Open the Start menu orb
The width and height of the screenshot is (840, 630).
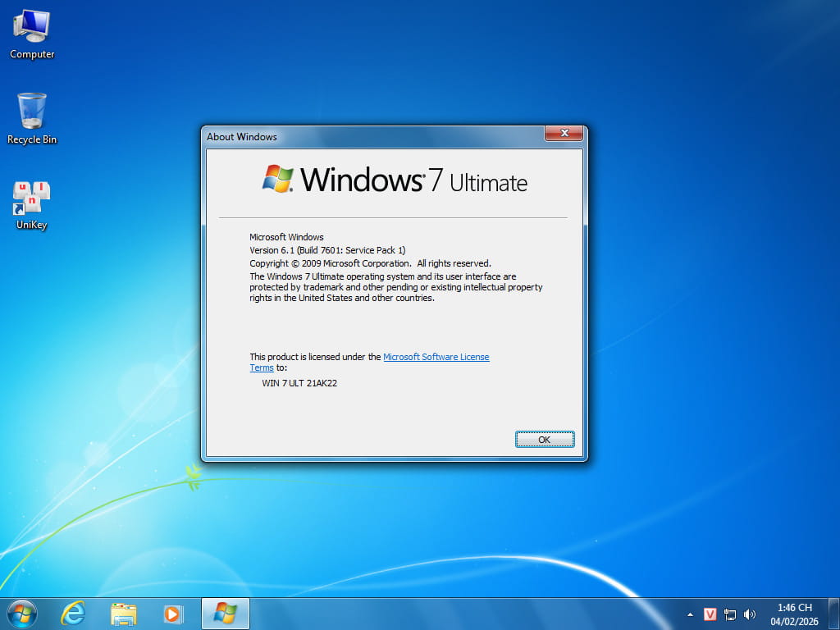pyautogui.click(x=22, y=614)
